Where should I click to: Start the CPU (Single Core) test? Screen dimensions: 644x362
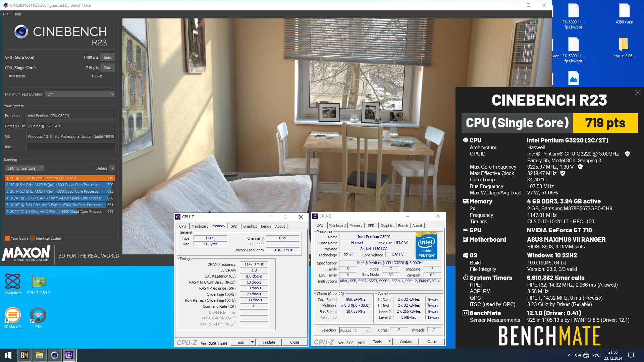[x=108, y=68]
